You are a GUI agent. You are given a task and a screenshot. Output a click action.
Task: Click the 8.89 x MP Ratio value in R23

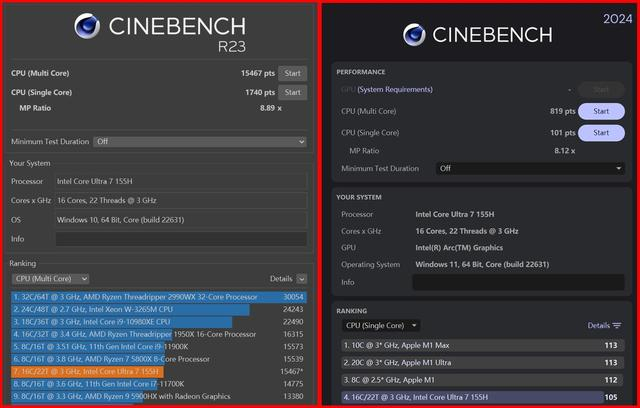(x=271, y=108)
